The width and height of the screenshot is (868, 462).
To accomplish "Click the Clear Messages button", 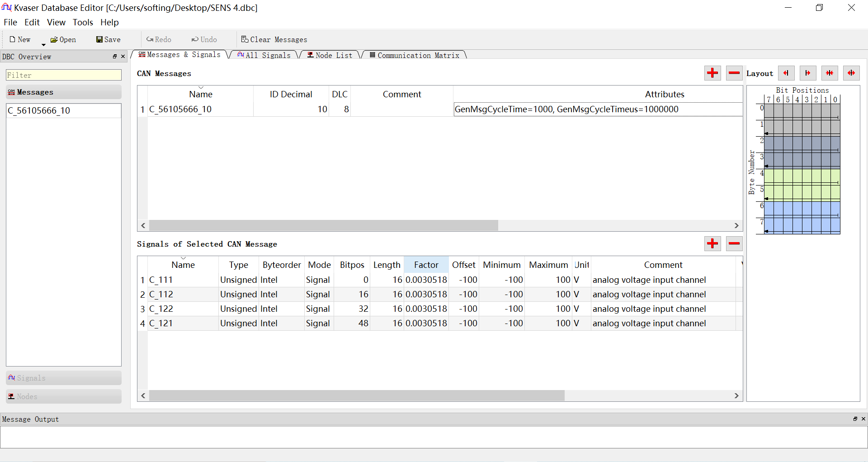I will [x=274, y=39].
